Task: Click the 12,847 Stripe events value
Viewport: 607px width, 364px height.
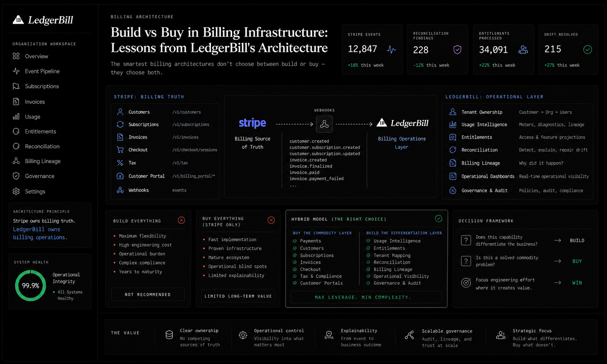Action: (362, 49)
